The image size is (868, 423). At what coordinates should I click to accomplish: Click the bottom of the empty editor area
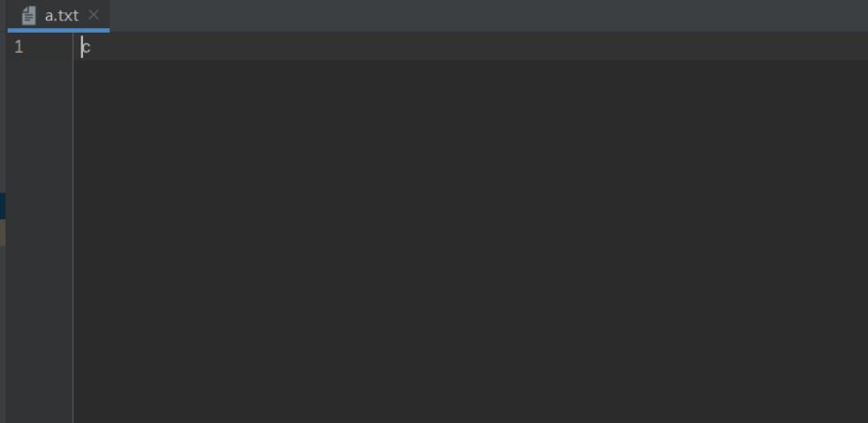(x=470, y=409)
